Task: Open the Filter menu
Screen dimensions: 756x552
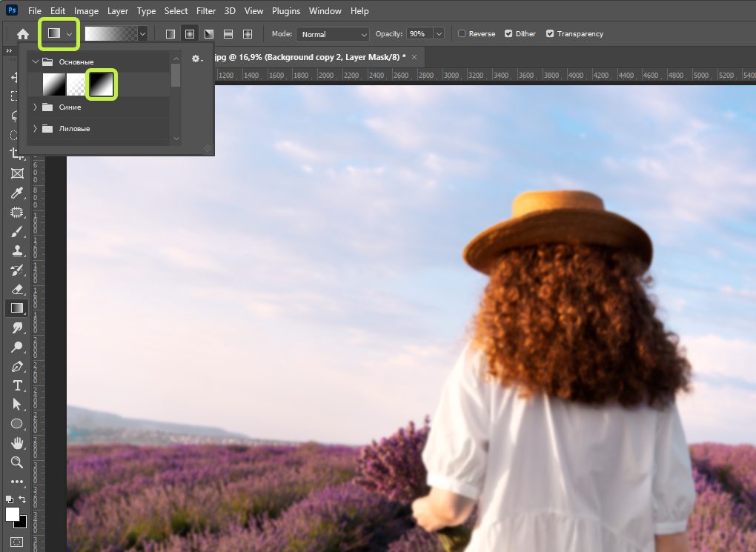Action: 206,10
